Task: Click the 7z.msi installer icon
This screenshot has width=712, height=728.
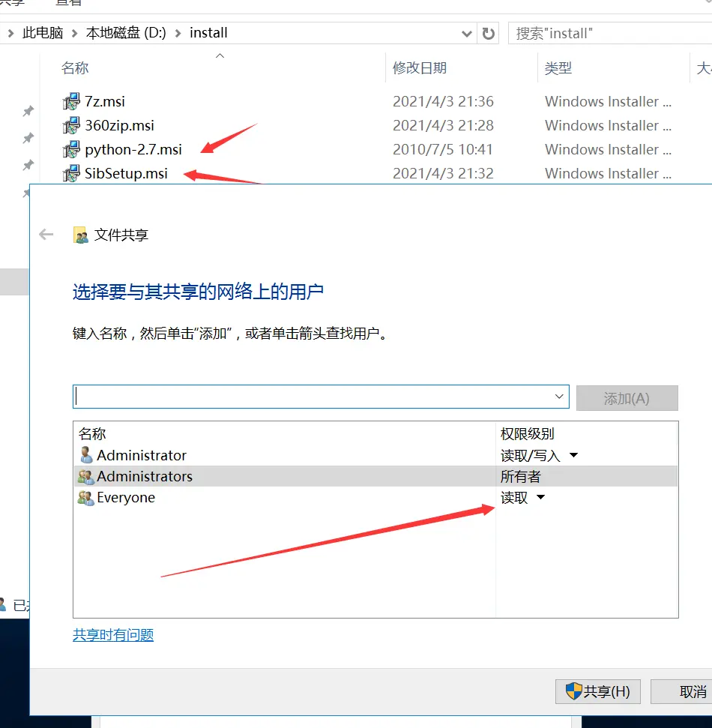Action: click(71, 101)
